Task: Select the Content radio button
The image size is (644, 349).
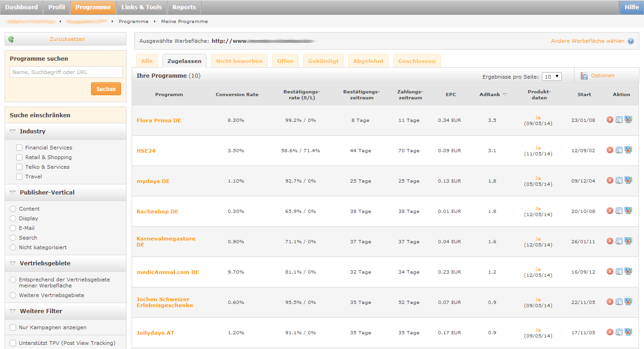Action: pos(13,209)
